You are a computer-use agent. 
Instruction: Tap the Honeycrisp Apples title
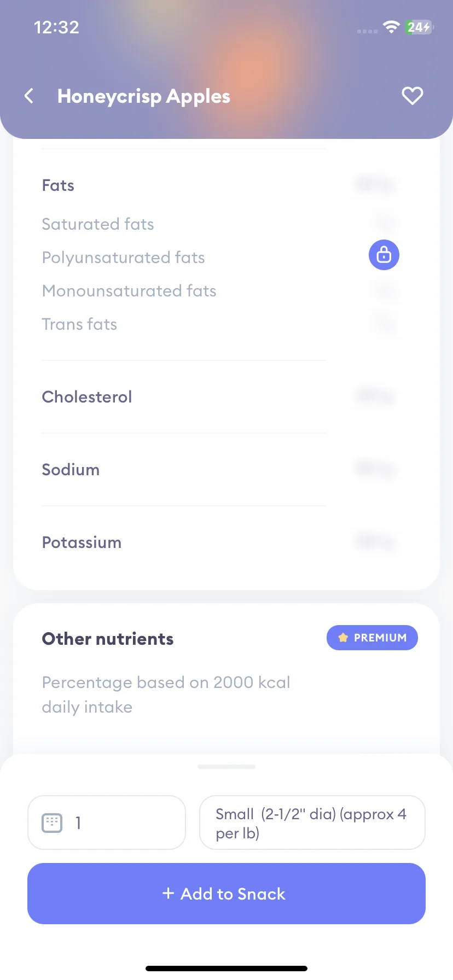click(x=144, y=96)
